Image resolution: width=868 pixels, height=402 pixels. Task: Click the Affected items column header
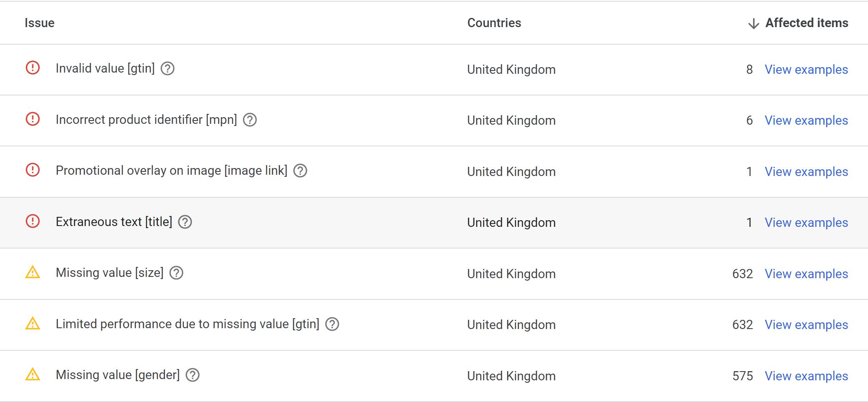[x=807, y=23]
